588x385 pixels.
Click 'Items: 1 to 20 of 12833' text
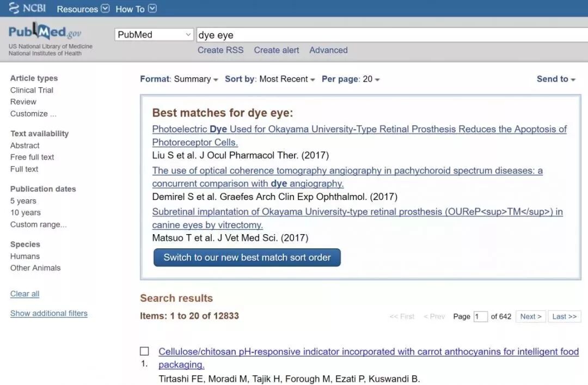pyautogui.click(x=189, y=316)
